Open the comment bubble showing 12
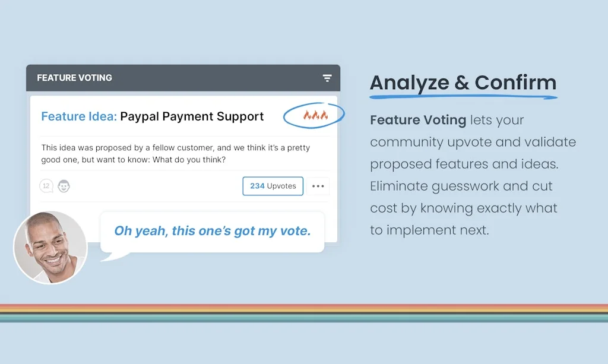Image resolution: width=608 pixels, height=364 pixels. (46, 186)
